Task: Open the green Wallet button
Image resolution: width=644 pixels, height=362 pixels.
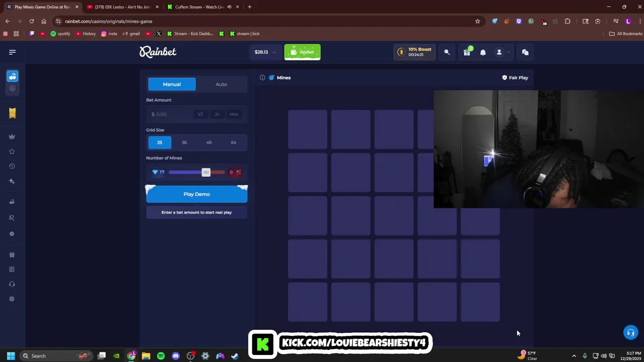Action: tap(302, 52)
